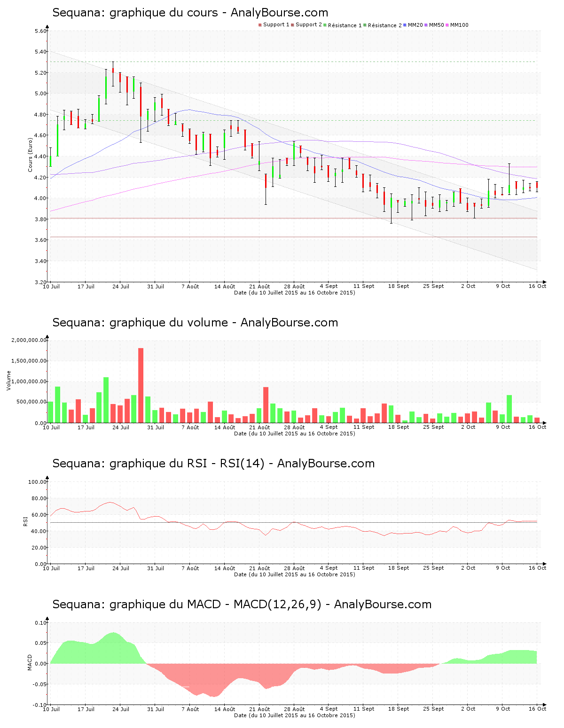Click '14 Août' date under the MACD chart

click(225, 709)
